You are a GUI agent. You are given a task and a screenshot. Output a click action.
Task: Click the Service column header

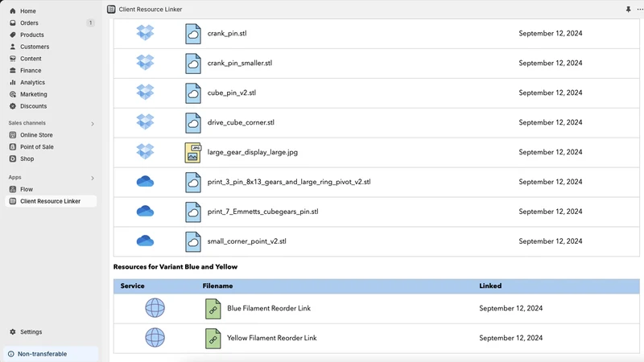132,286
